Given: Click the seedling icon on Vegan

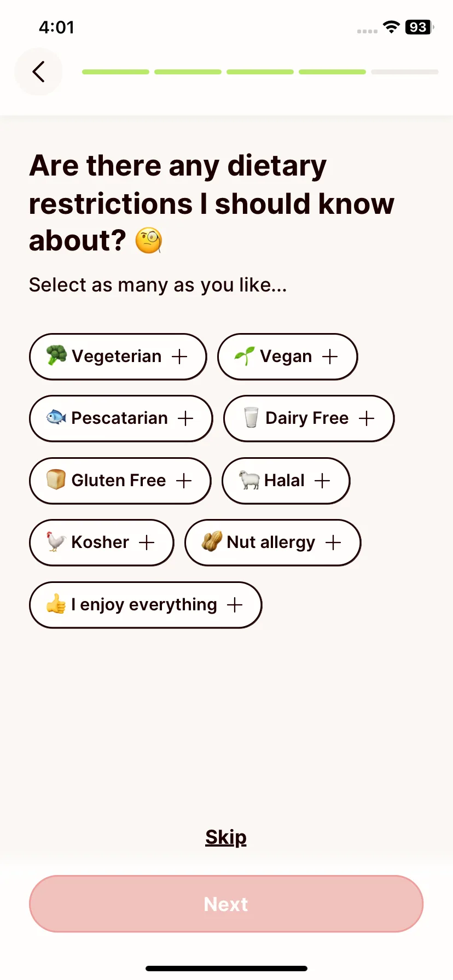Looking at the screenshot, I should click(x=245, y=356).
